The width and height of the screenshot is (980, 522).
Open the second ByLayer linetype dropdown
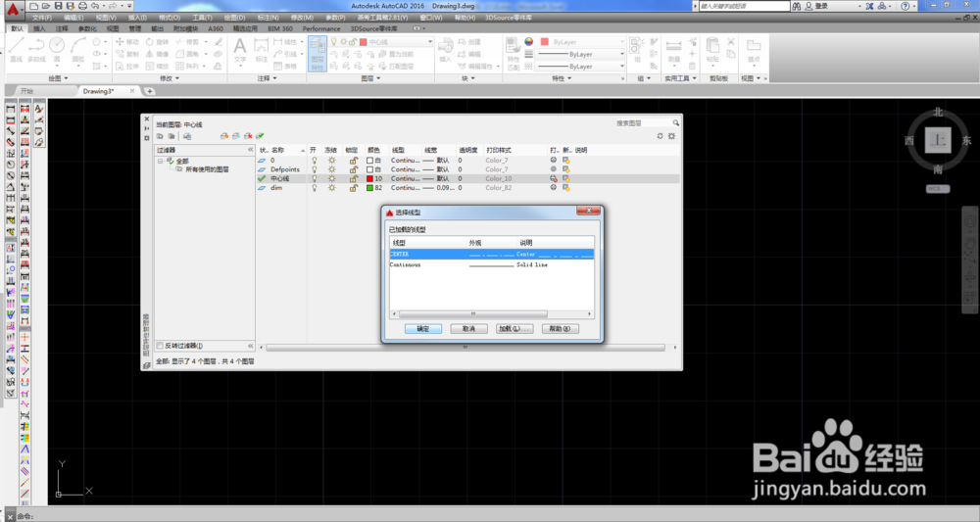[x=622, y=67]
